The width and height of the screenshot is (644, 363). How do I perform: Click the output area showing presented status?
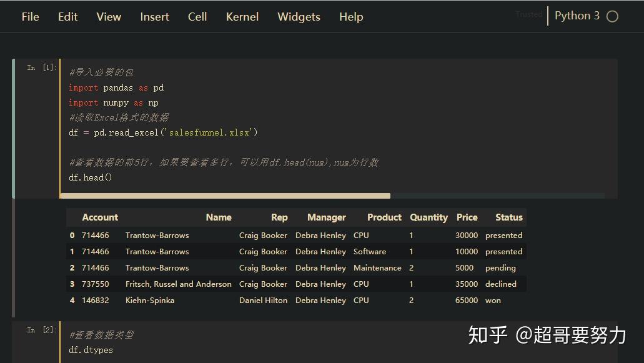(503, 235)
